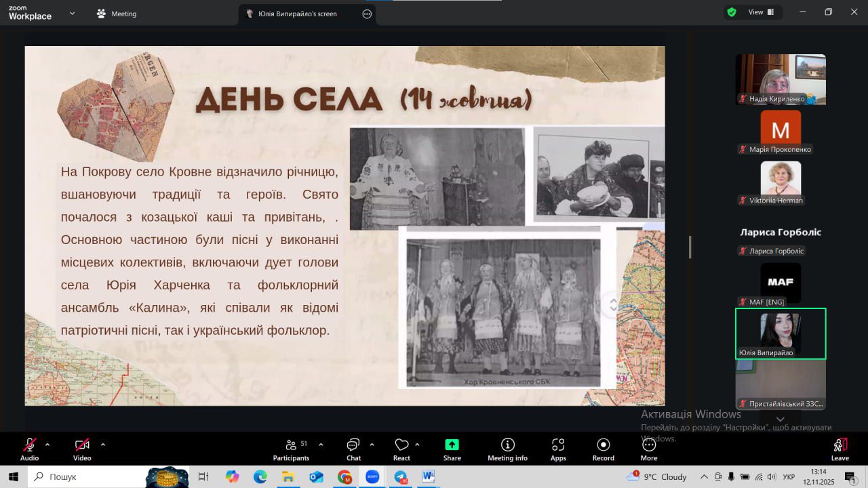Open the Participants panel
This screenshot has width=868, height=488.
pyautogui.click(x=291, y=449)
